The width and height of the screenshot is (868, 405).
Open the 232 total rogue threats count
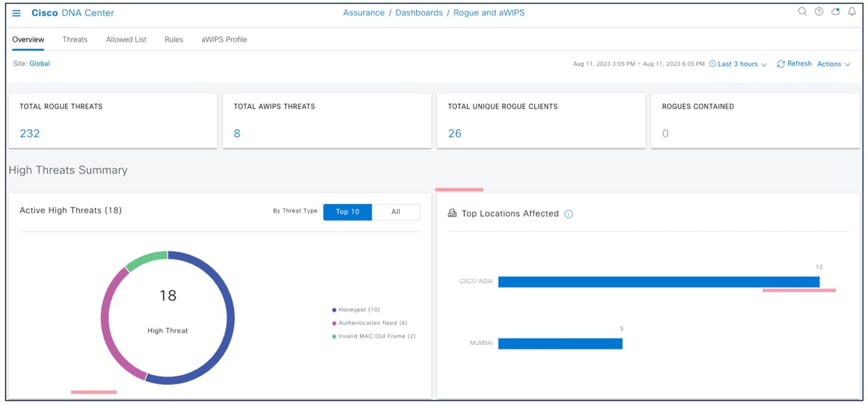(30, 133)
